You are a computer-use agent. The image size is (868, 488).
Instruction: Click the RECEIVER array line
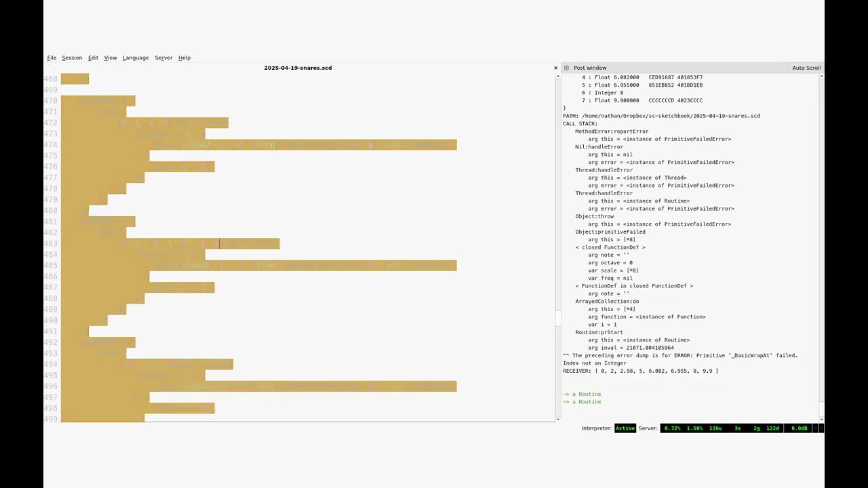click(640, 371)
